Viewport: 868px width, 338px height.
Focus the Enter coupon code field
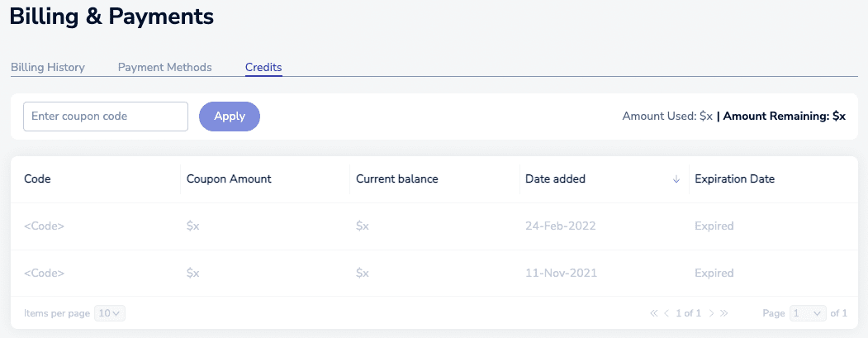click(106, 117)
